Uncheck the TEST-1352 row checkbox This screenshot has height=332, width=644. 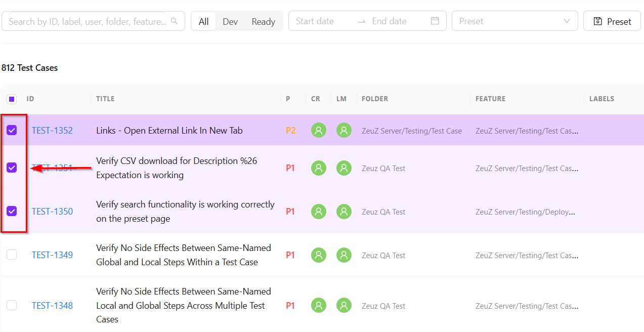(12, 131)
